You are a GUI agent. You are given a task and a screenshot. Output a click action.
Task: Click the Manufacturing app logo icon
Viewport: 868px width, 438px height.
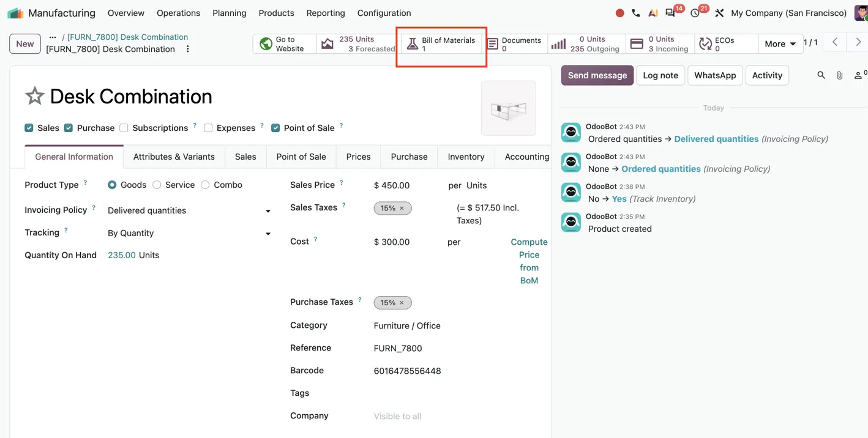click(15, 13)
